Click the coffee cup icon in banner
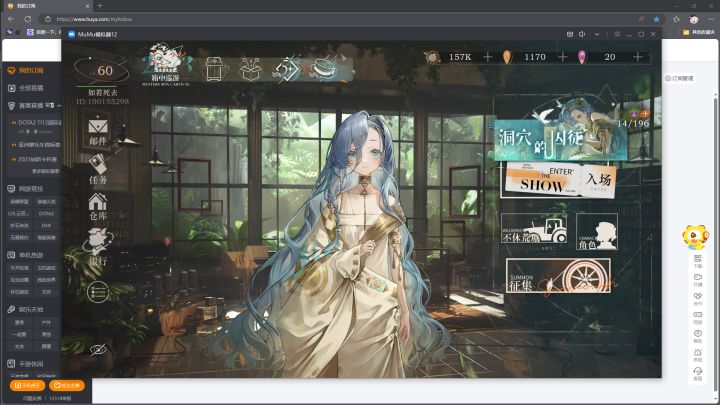This screenshot has width=720, height=405. pos(324,69)
